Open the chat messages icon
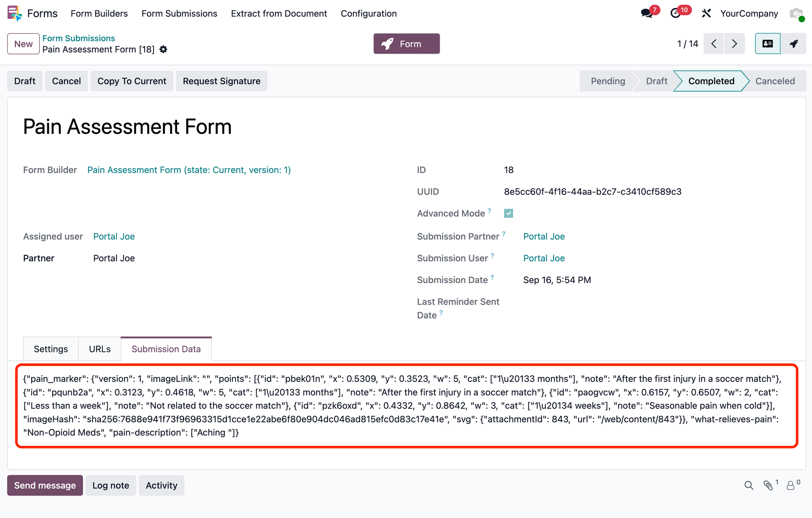This screenshot has height=518, width=812. coord(647,14)
